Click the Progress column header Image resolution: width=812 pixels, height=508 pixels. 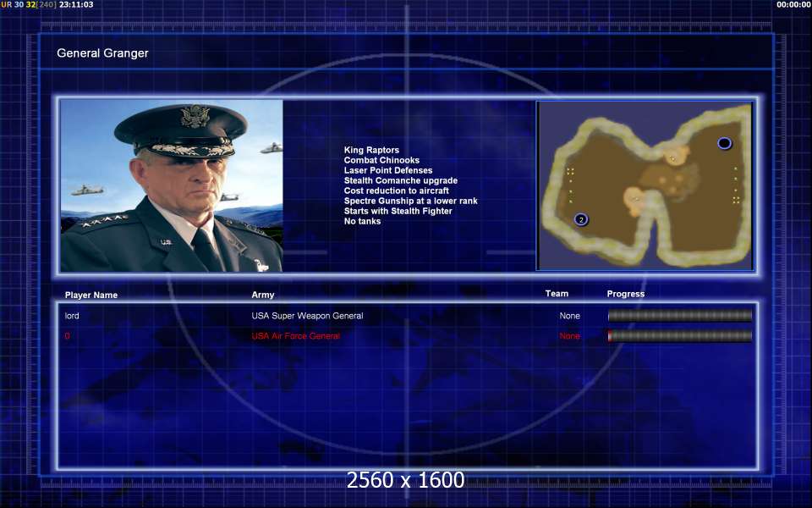click(626, 294)
